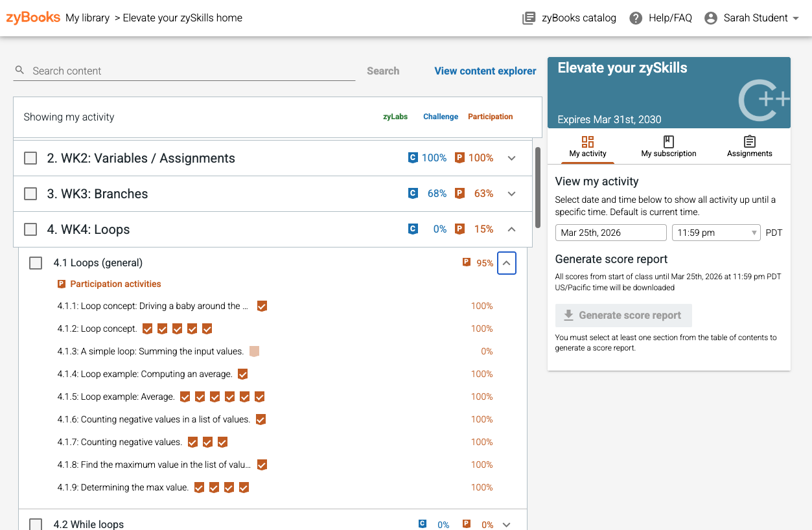The image size is (812, 530).
Task: Click the Sarah Student account avatar icon
Action: 711,18
